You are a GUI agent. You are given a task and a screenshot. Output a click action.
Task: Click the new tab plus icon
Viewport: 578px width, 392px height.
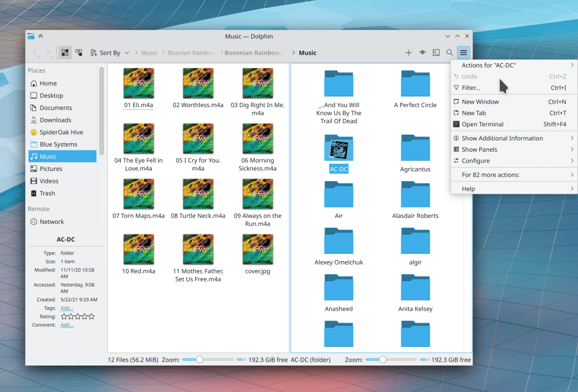coord(409,52)
